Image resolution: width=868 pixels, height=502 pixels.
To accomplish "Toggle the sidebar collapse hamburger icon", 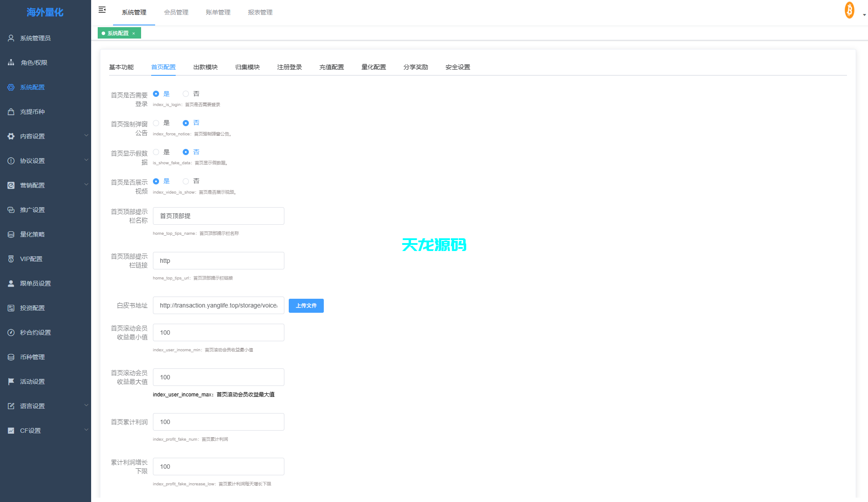I will click(102, 9).
